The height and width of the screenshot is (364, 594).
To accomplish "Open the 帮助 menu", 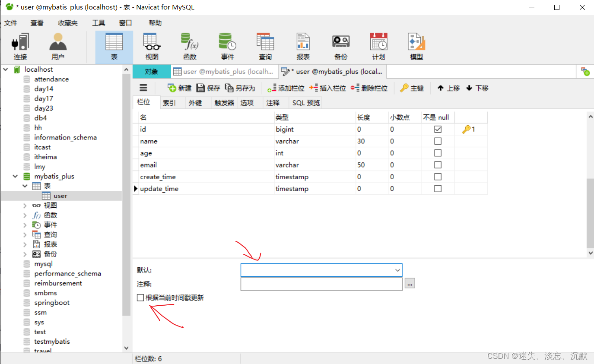I will (x=155, y=23).
